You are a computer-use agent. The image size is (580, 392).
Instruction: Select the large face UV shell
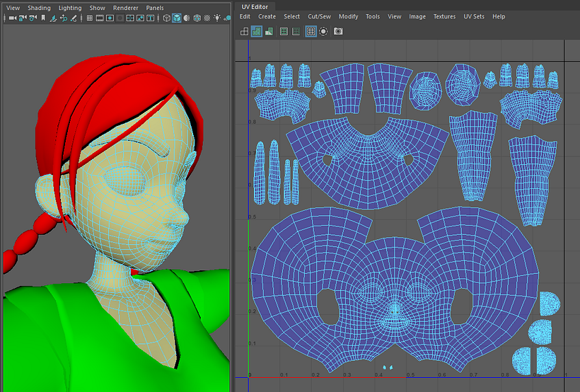(x=394, y=289)
